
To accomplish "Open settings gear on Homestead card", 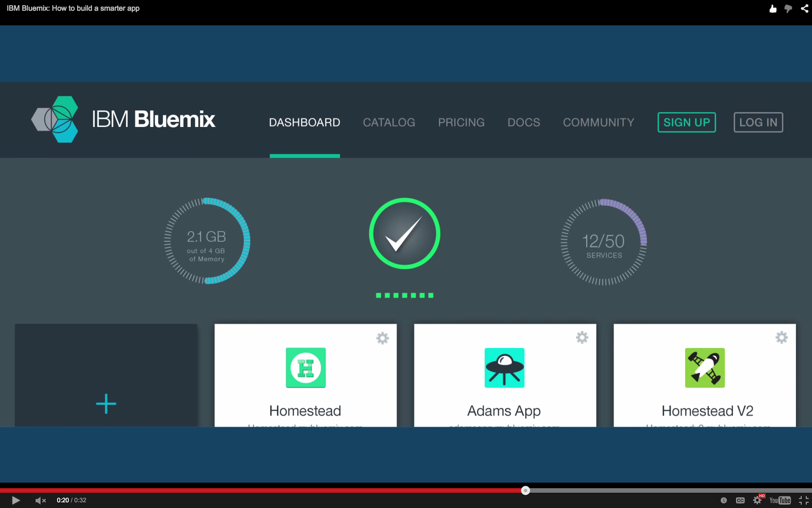I will coord(383,338).
